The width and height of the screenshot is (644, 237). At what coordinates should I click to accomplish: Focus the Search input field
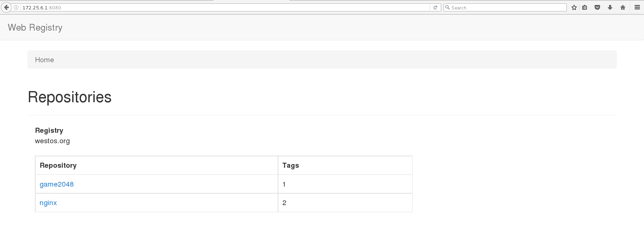[x=507, y=7]
